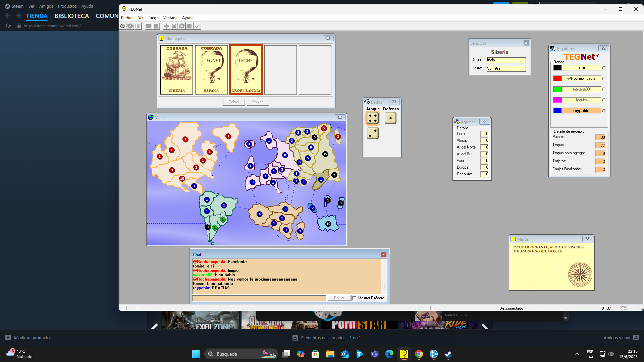Click the Canjear button
The image size is (644, 362).
(258, 102)
